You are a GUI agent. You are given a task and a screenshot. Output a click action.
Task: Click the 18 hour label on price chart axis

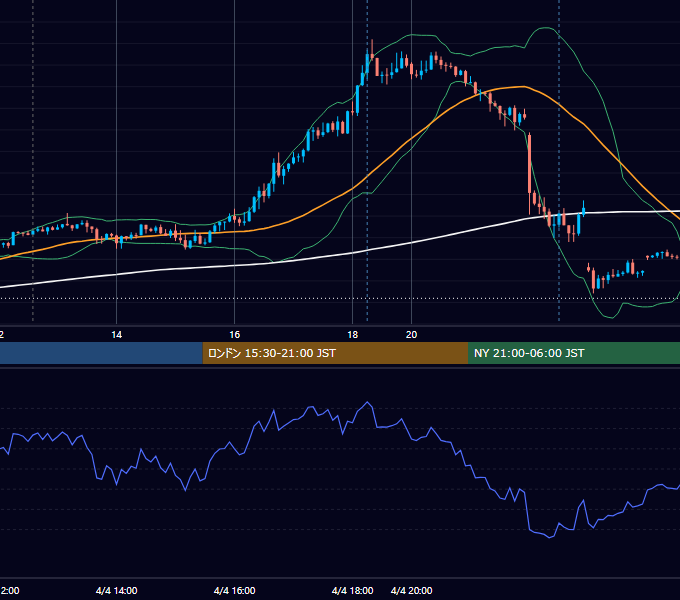353,335
